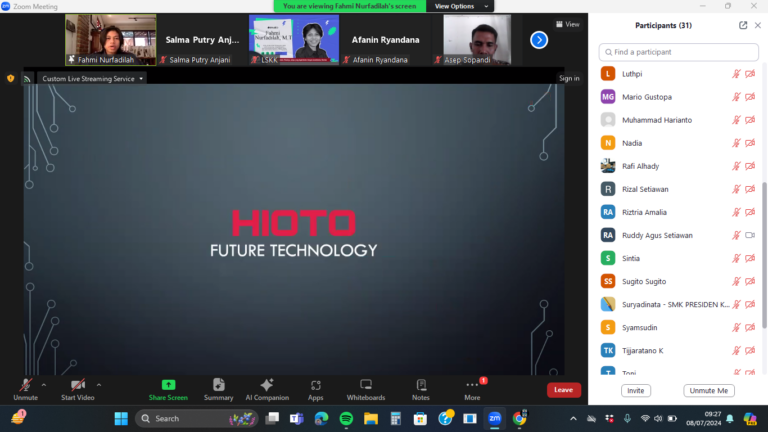Screen dimensions: 768x432
Task: Open the View layout options
Action: (568, 24)
